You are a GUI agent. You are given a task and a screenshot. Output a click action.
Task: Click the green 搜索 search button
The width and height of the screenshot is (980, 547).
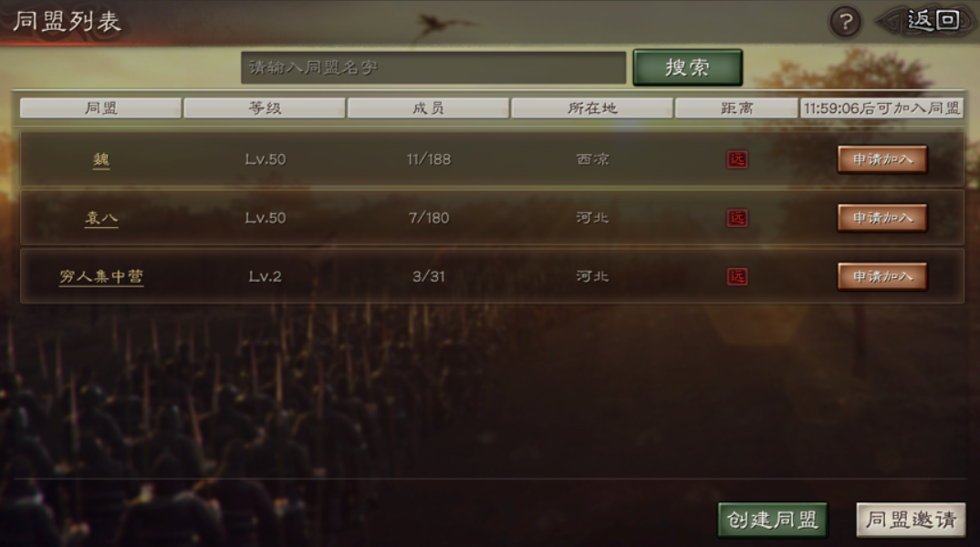(687, 67)
